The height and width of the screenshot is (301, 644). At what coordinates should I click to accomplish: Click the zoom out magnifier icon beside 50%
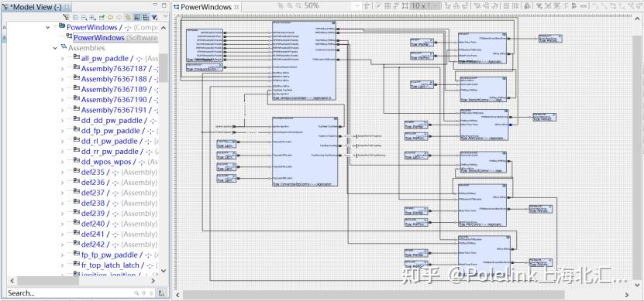[x=298, y=5]
